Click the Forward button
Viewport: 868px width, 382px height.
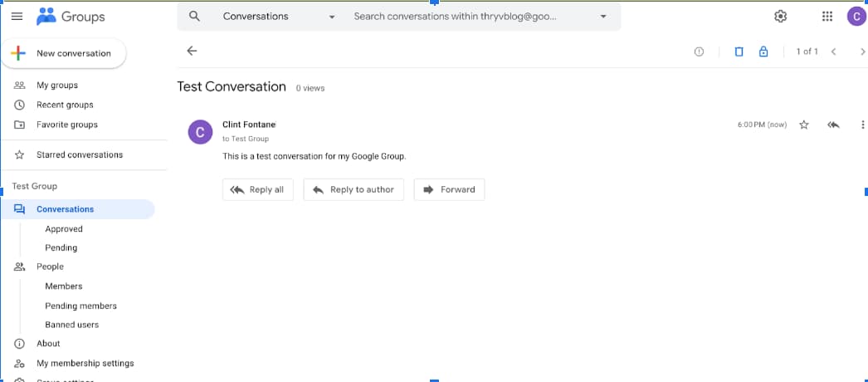450,189
